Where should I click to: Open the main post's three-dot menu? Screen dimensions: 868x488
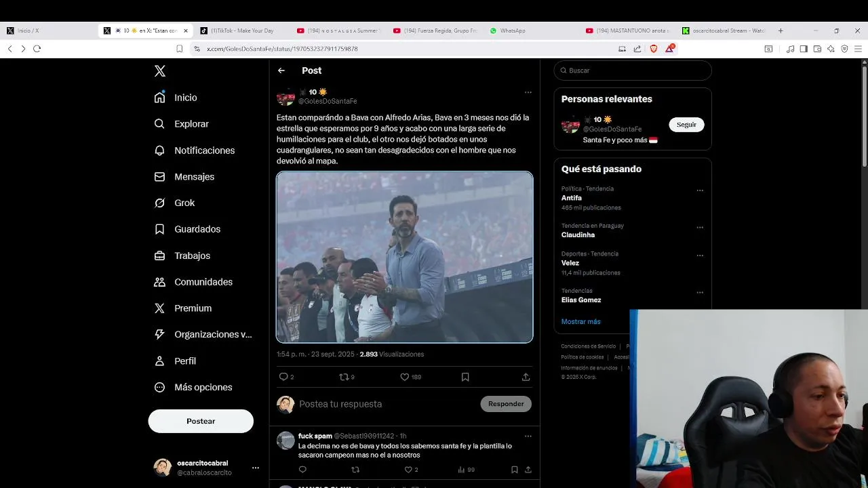528,92
